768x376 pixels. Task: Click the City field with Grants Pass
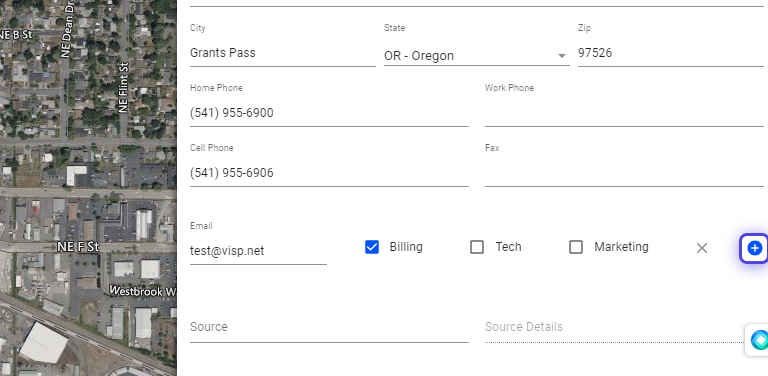[x=283, y=53]
